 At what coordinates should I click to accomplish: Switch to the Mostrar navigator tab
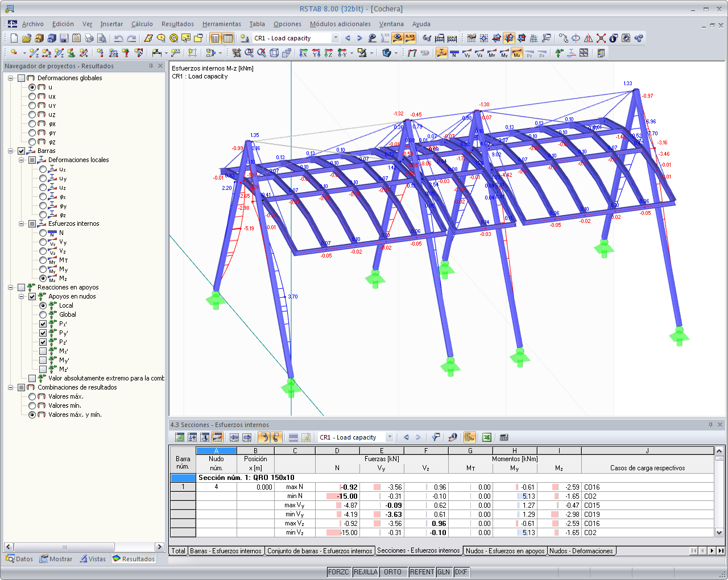56,559
